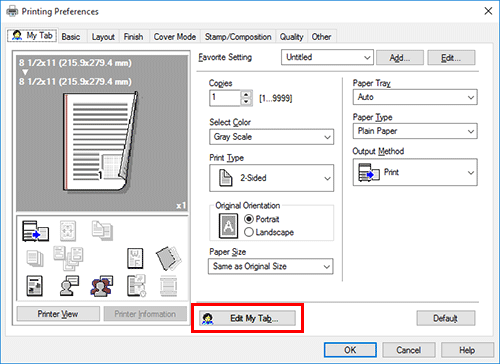Select the Portrait orientation radio button
The height and width of the screenshot is (364, 500).
point(249,219)
